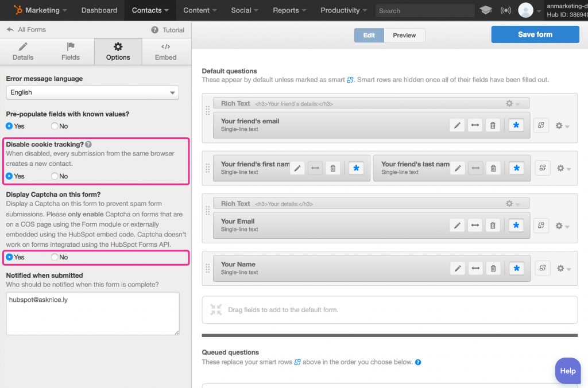Switch to the Options tab
Image resolution: width=588 pixels, height=388 pixels.
point(118,52)
